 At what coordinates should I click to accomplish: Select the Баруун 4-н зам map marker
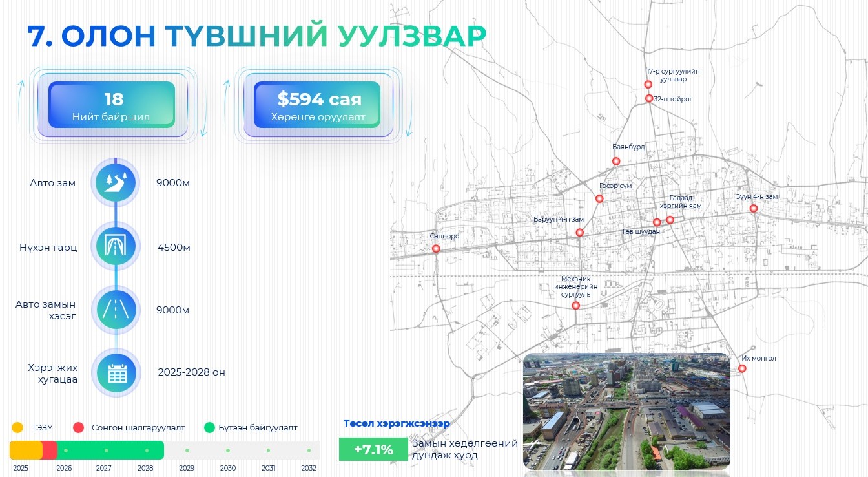click(x=580, y=232)
